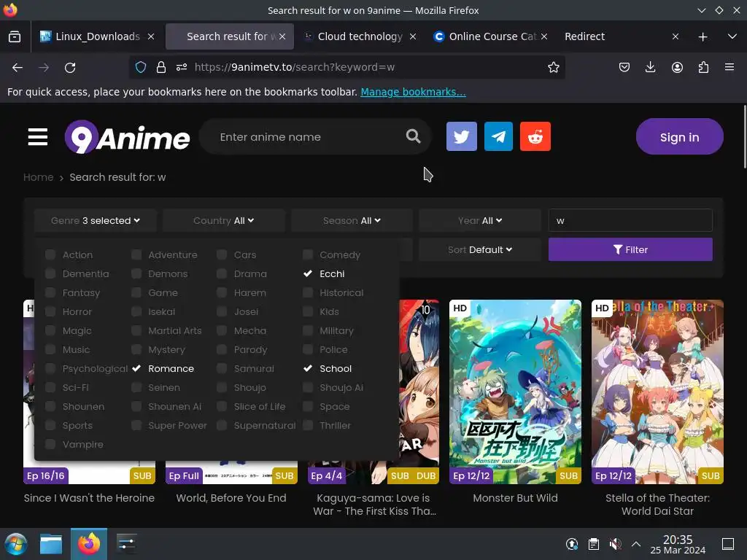This screenshot has height=560, width=747.
Task: Click the search magnifier icon
Action: pos(413,136)
